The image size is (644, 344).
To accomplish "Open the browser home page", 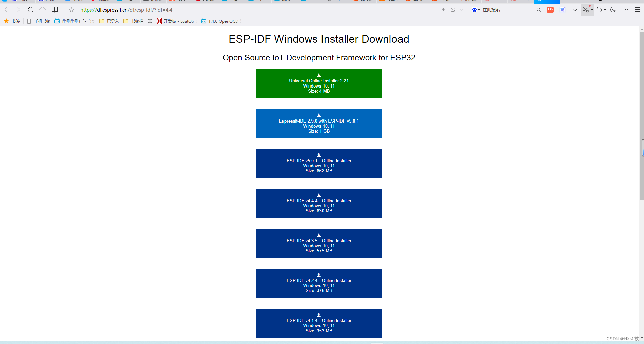I will pyautogui.click(x=43, y=10).
